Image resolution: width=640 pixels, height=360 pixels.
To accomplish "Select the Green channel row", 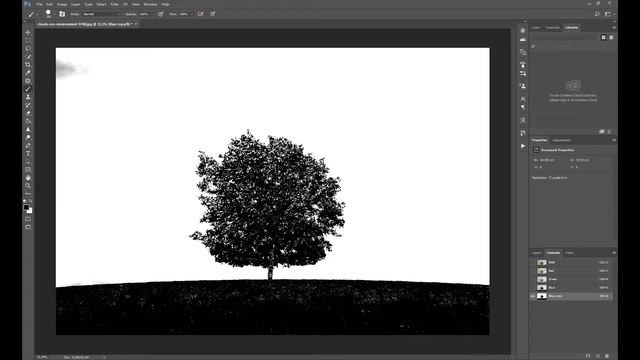I will click(x=571, y=280).
